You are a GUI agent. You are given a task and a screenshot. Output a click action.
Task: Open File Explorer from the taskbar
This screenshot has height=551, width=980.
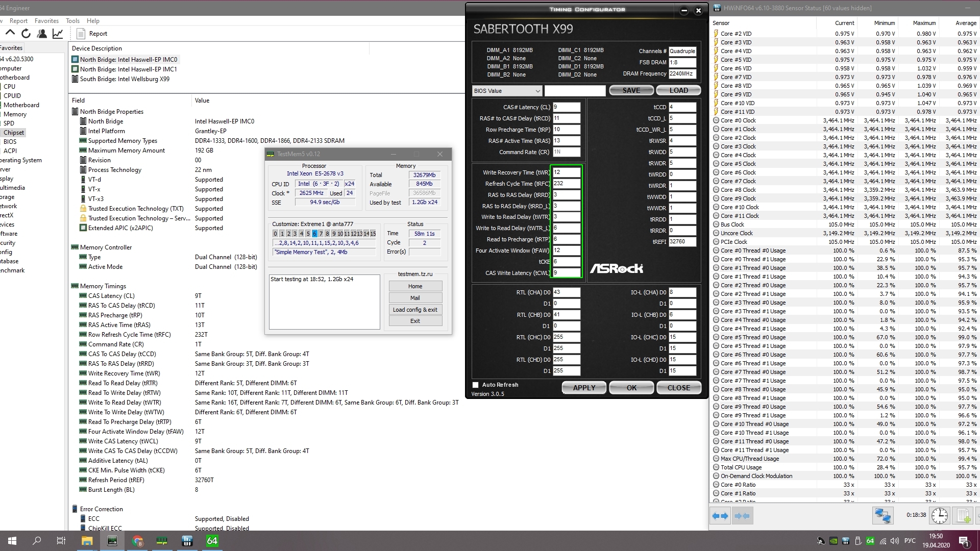87,541
